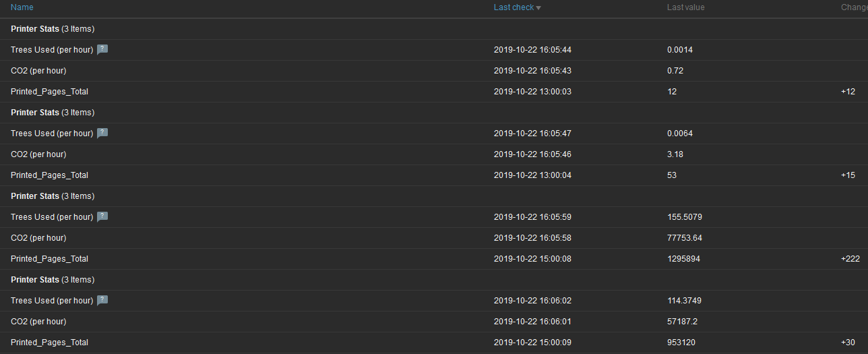Click Printed_Pages_Total in the row with value 53
Viewport: 868px width, 354px height.
pyautogui.click(x=49, y=175)
